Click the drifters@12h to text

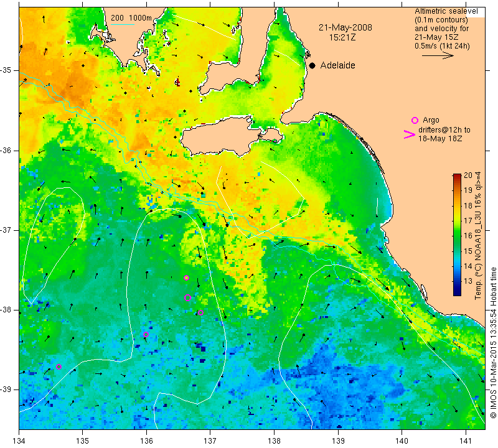click(444, 130)
